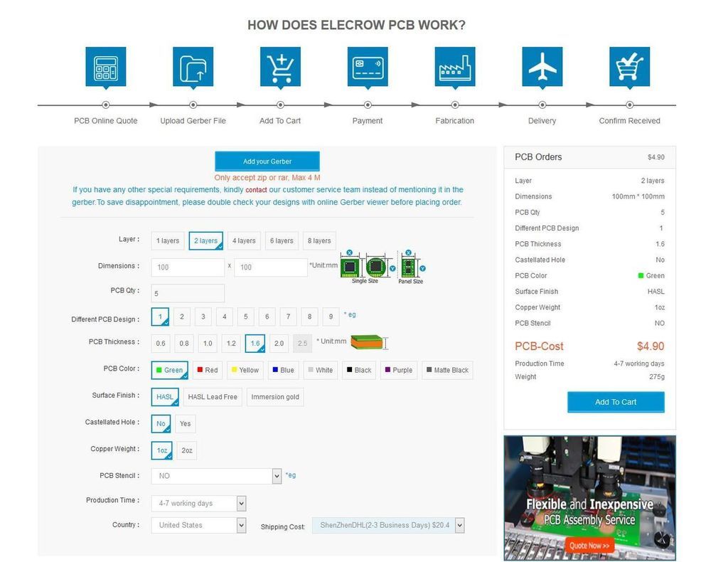Click the PCB Assembly Service banner image
The height and width of the screenshot is (562, 728).
click(589, 498)
